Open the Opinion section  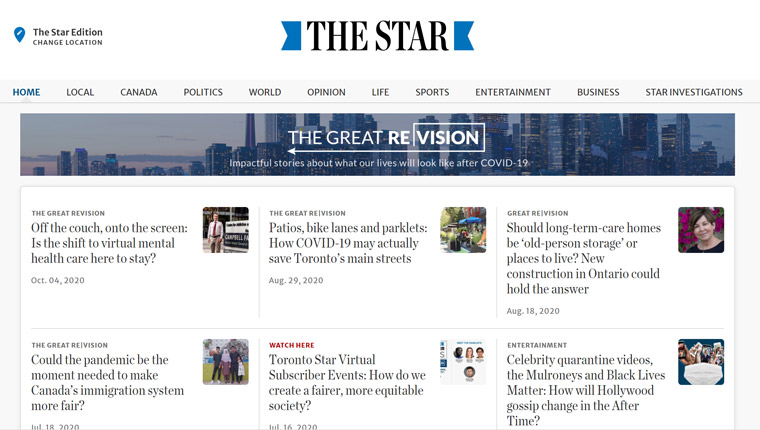(x=326, y=92)
